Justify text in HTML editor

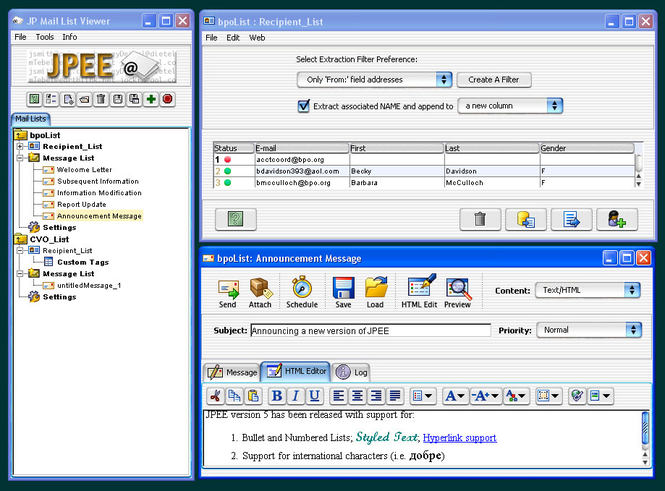395,396
